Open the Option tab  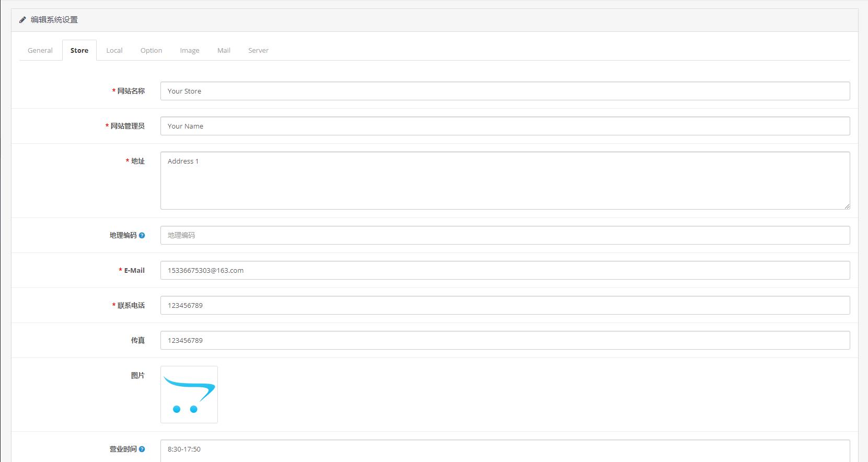pos(151,50)
